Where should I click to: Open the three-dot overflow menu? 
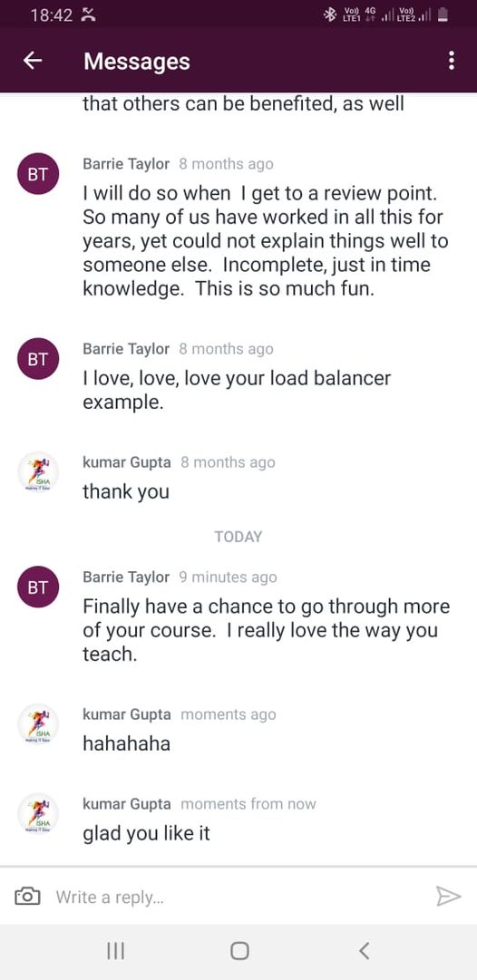(x=452, y=61)
